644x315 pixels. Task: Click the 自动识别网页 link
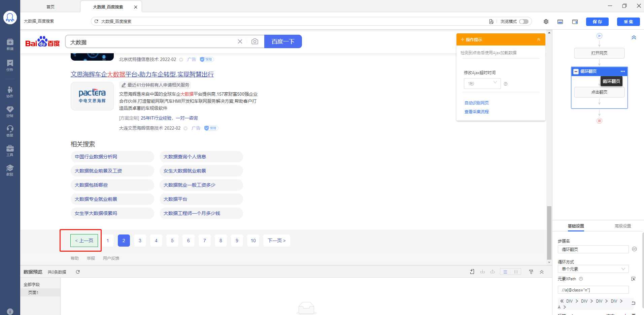[x=477, y=103]
